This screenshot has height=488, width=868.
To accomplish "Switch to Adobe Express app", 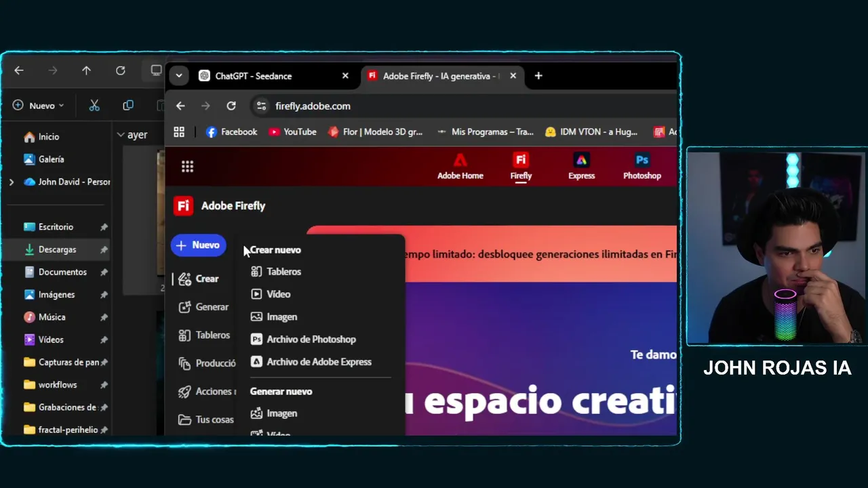I will pos(581,167).
